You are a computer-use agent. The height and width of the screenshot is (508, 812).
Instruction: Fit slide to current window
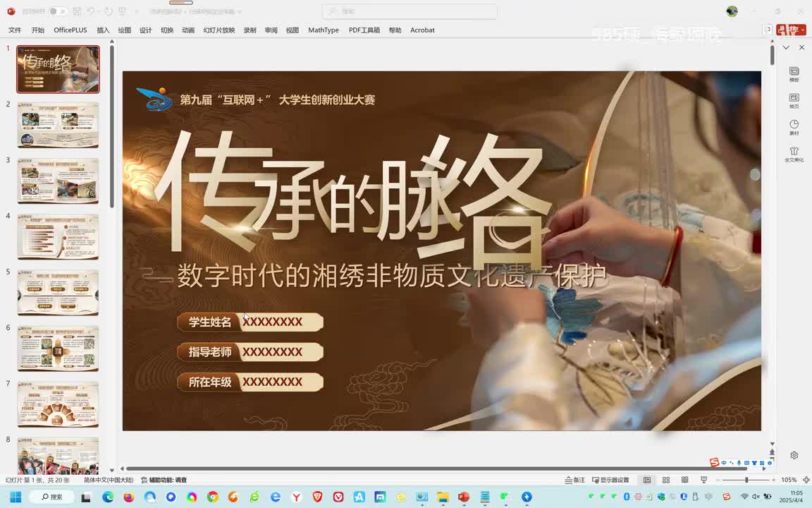pyautogui.click(x=806, y=480)
